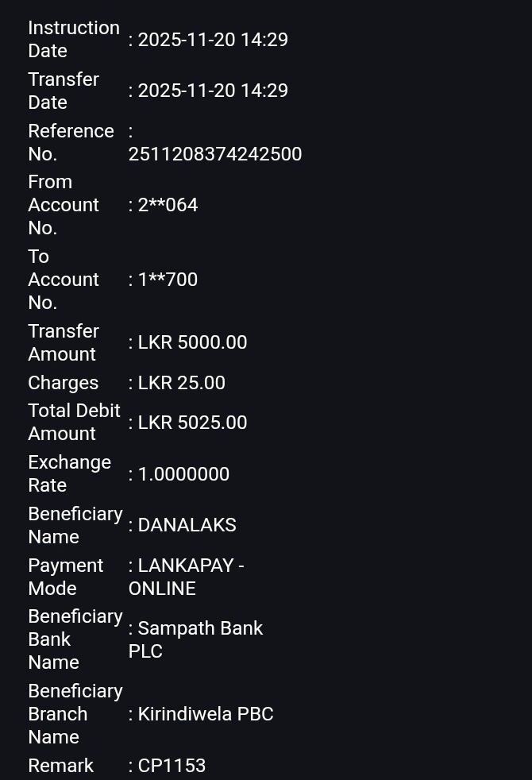Select the To Account No. label

pyautogui.click(x=64, y=280)
